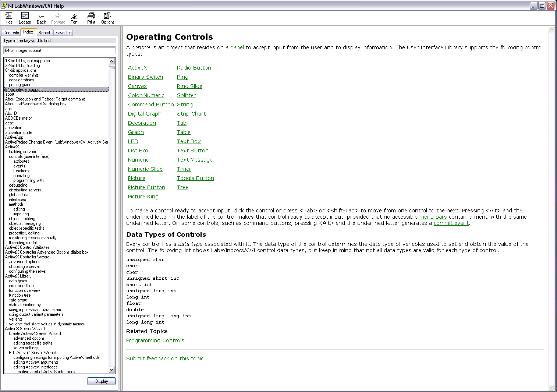Open the LED link
This screenshot has width=557, height=392.
(x=133, y=141)
